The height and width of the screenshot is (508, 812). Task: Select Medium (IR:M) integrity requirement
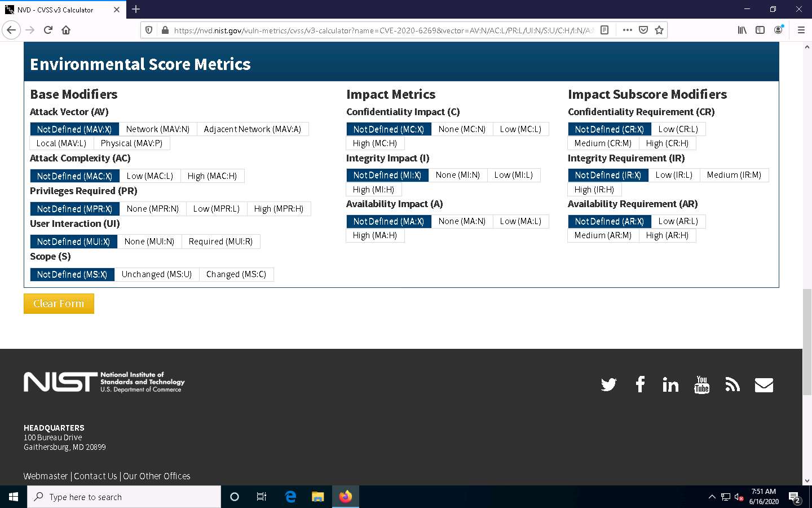(734, 175)
